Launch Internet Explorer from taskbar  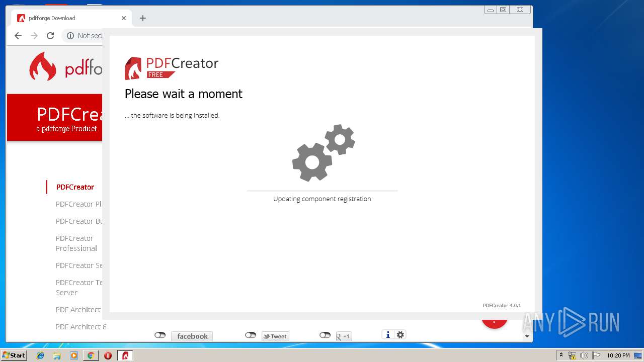point(40,355)
